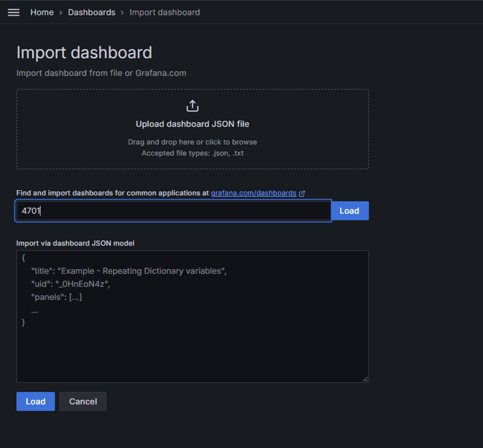
Task: Click Import via dashboard JSON model label
Action: [75, 243]
